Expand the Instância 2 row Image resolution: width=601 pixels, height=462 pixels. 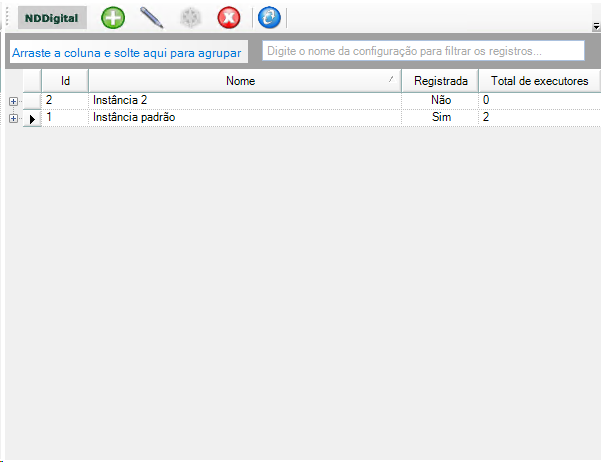13,101
